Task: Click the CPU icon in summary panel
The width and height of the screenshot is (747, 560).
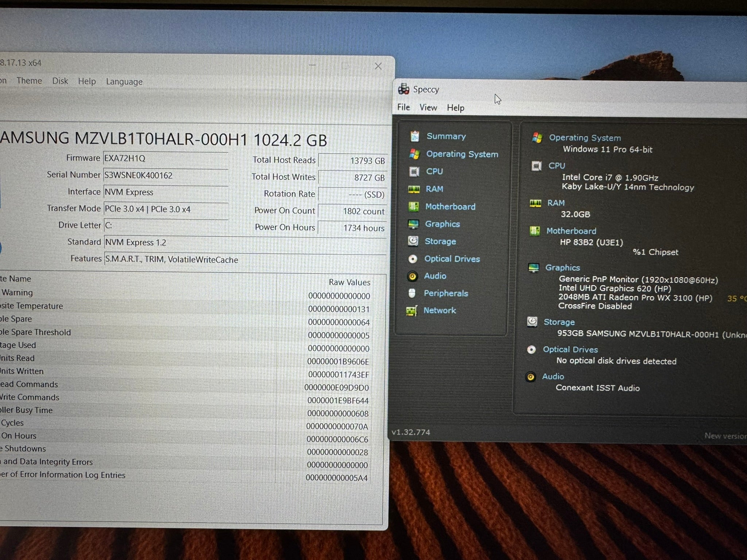Action: pyautogui.click(x=536, y=166)
